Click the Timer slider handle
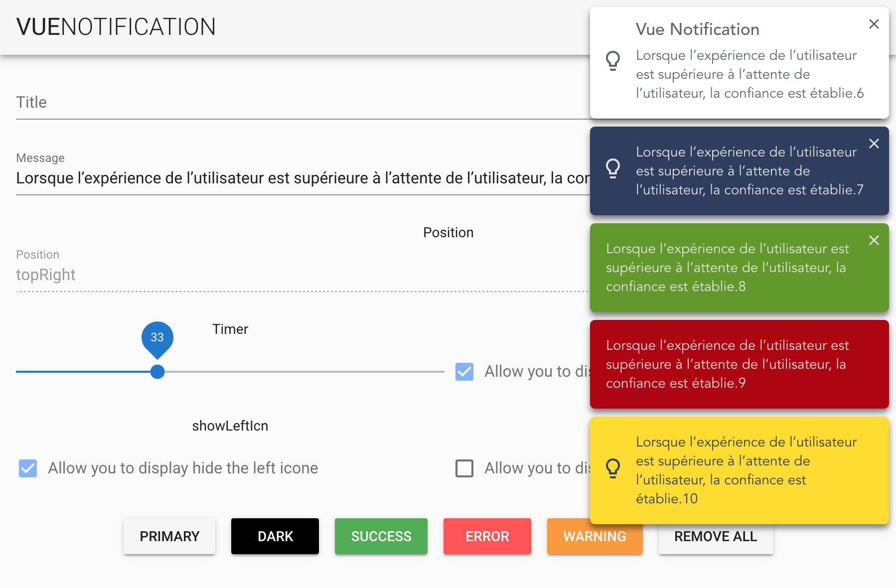Image resolution: width=896 pixels, height=588 pixels. coord(157,372)
